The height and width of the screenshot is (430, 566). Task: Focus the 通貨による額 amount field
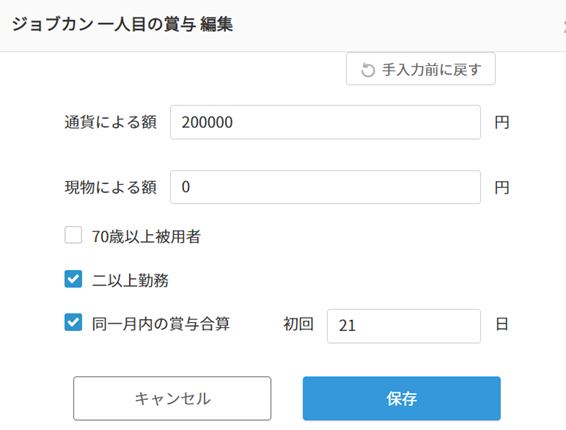325,122
